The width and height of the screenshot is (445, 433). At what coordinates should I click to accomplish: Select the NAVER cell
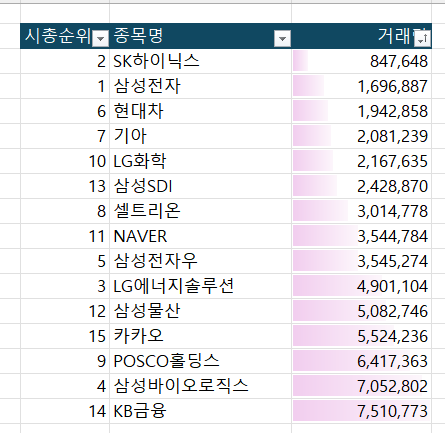(200, 236)
